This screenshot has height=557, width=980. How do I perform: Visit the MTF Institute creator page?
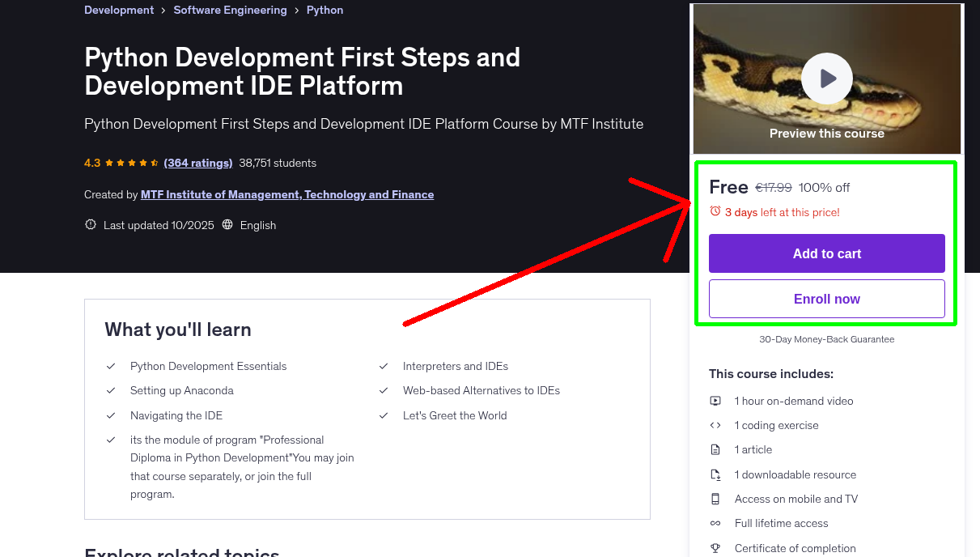pyautogui.click(x=287, y=194)
